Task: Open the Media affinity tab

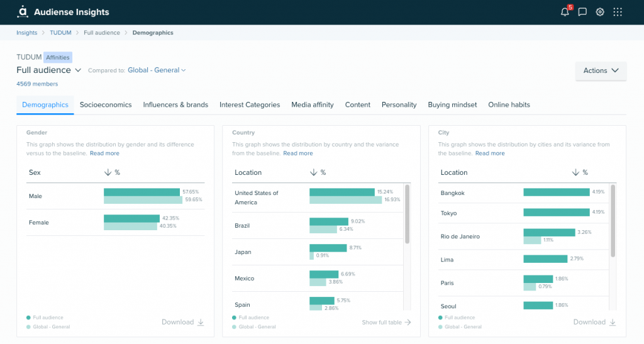Action: coord(313,104)
